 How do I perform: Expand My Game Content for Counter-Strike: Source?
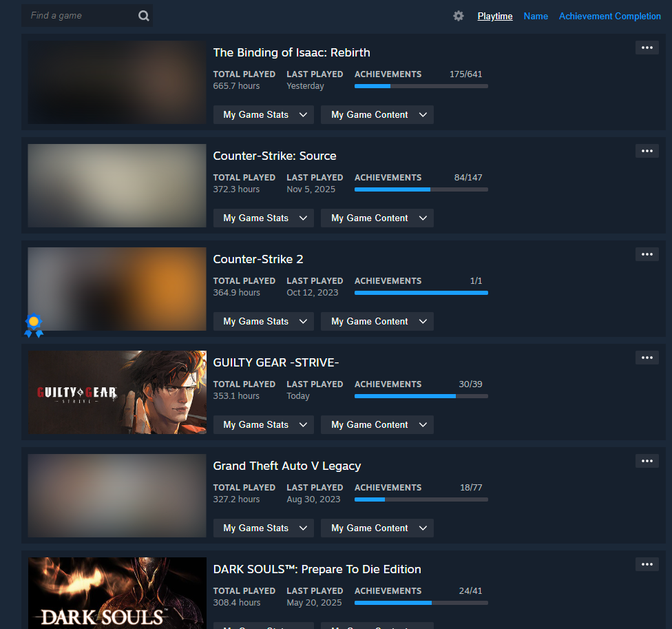(x=377, y=218)
